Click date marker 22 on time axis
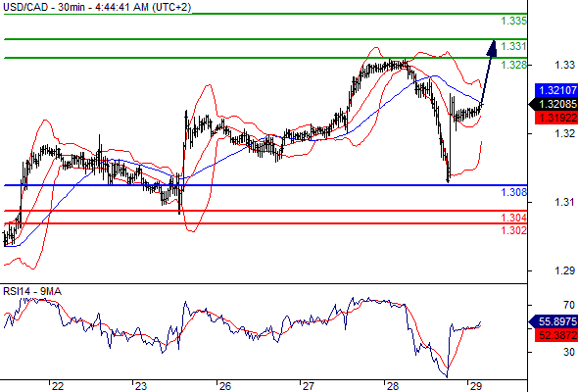This screenshot has width=578, height=392. point(57,386)
